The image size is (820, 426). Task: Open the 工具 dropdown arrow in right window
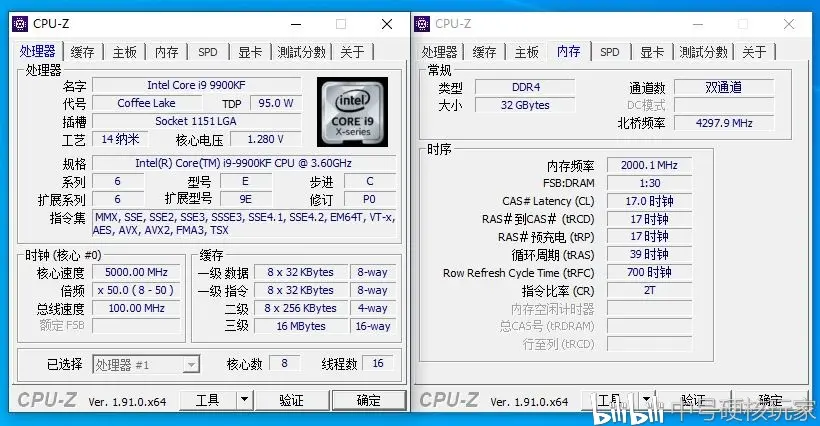(x=647, y=400)
